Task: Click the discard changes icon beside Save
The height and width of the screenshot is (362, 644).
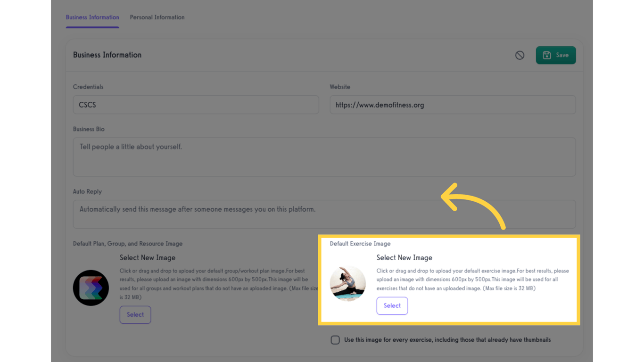Action: 520,55
